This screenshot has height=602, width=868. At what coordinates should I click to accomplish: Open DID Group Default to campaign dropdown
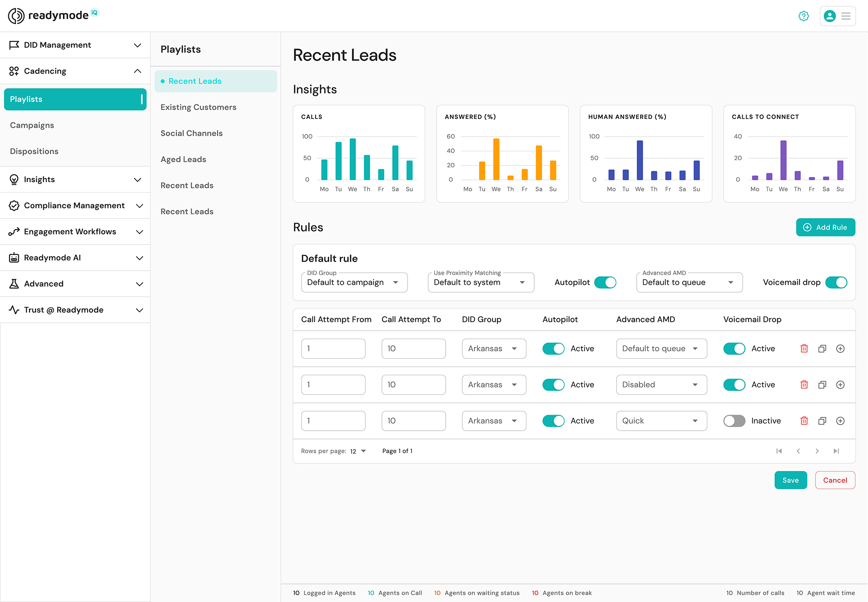click(354, 282)
